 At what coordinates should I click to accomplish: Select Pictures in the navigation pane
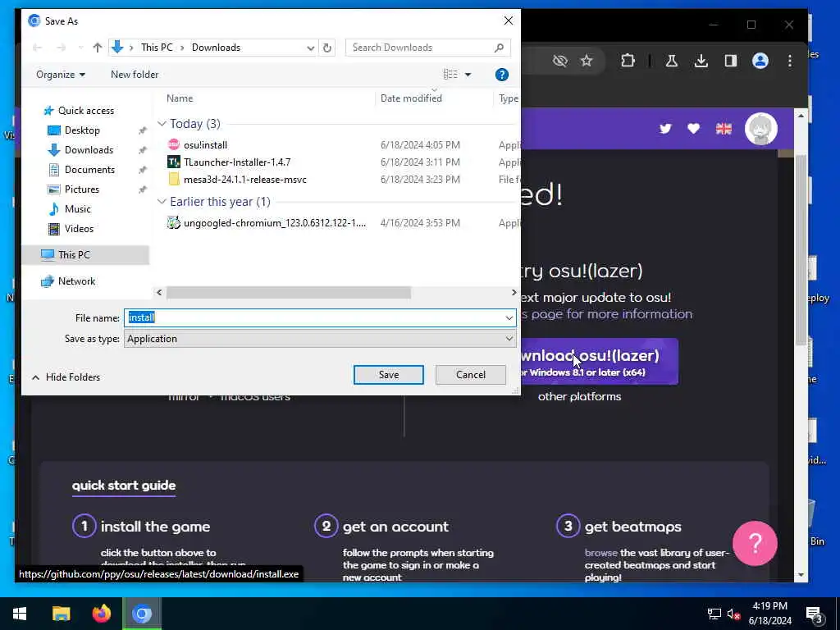coord(81,189)
